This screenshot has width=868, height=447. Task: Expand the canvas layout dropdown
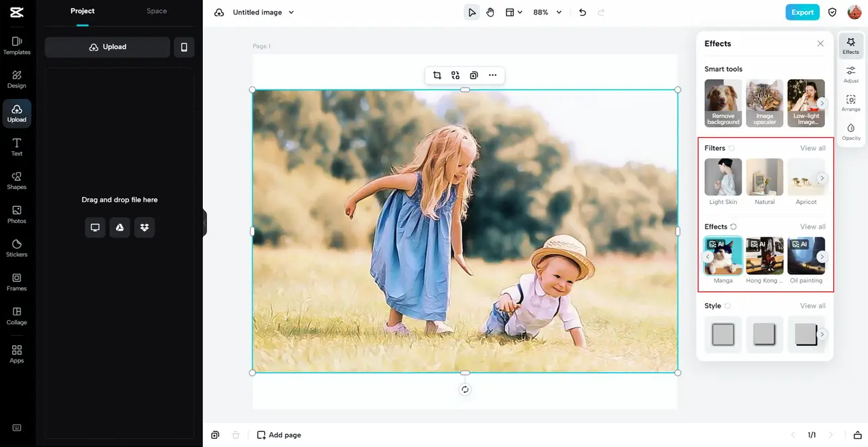tap(514, 12)
